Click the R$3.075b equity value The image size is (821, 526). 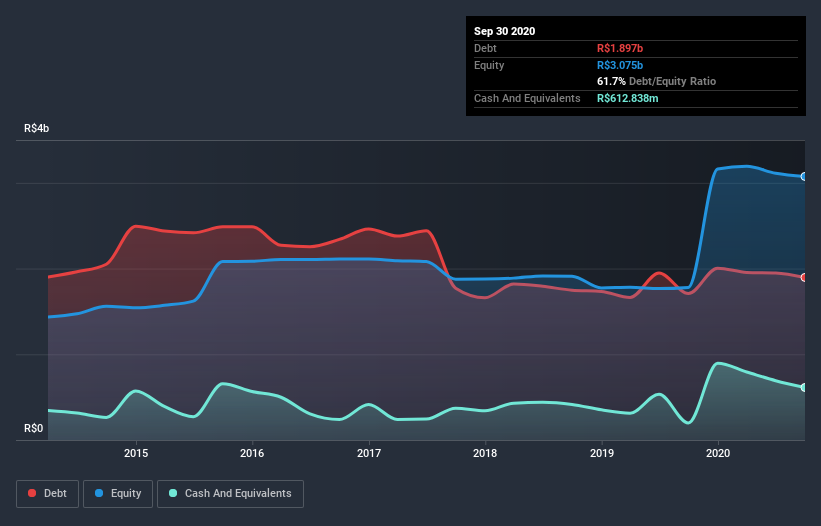(x=620, y=65)
